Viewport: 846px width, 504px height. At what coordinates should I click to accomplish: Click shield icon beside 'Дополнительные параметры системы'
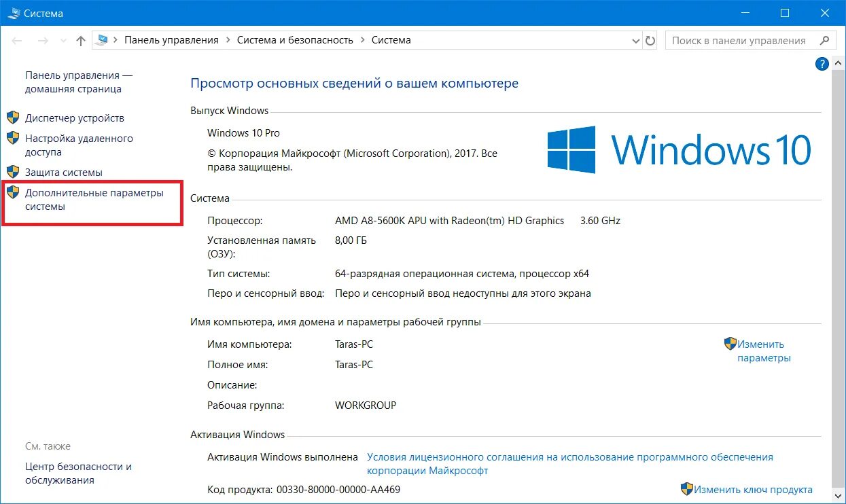pos(13,192)
